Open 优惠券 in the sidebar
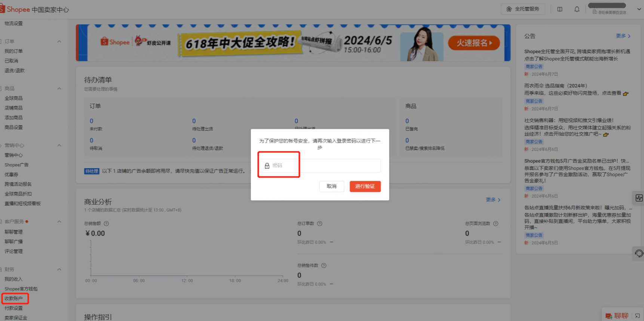 click(11, 175)
